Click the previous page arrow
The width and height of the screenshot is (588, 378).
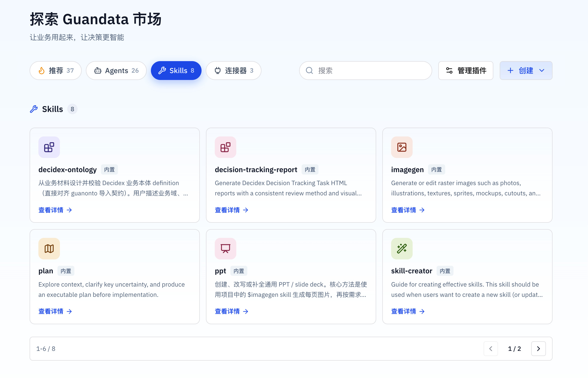(491, 349)
